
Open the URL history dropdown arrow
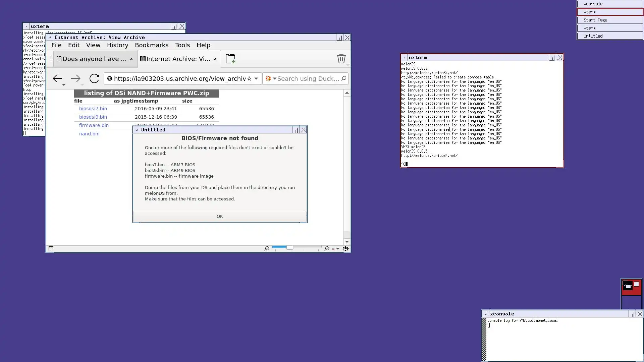pyautogui.click(x=256, y=78)
